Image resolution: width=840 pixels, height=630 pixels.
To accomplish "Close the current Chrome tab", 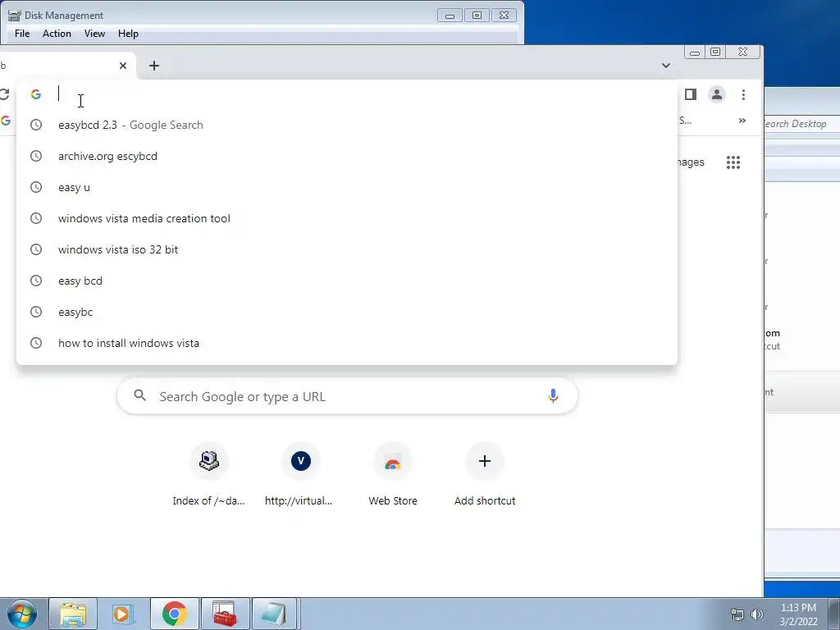I will pos(123,66).
